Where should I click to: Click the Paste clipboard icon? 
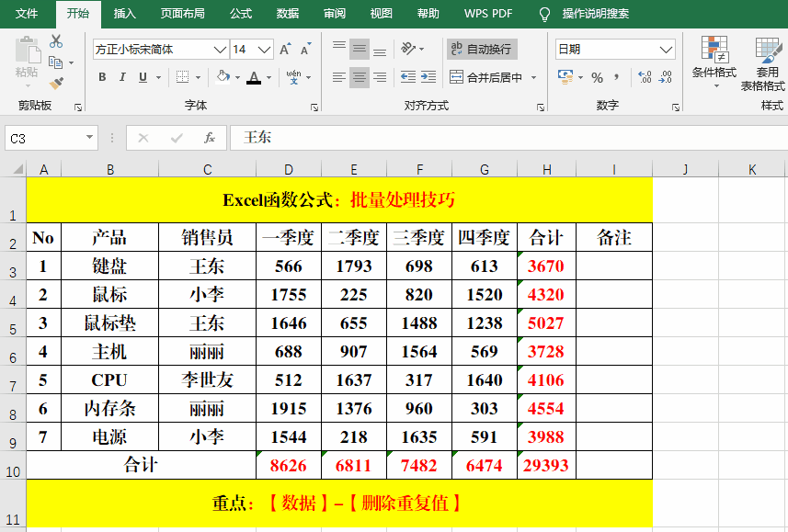(28, 51)
